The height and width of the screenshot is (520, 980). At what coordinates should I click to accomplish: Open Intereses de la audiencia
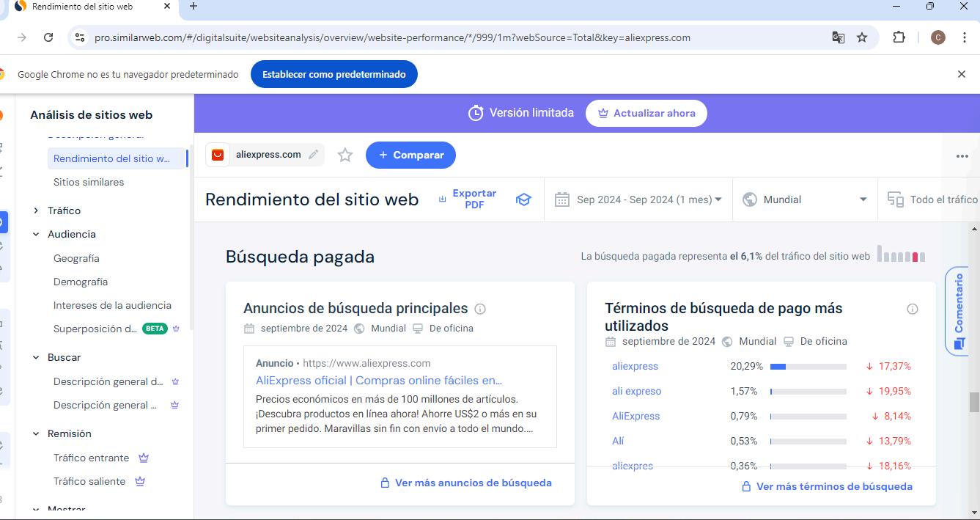point(112,305)
